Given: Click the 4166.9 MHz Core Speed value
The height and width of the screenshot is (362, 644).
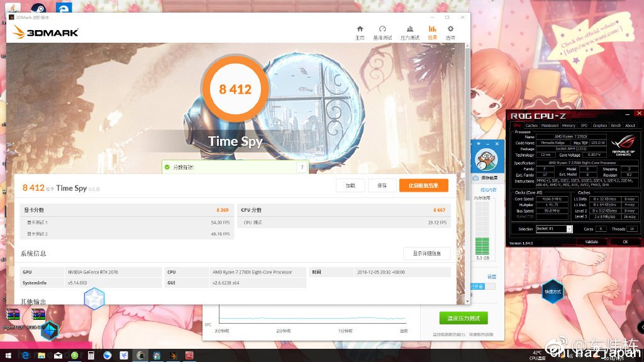Looking at the screenshot, I should coord(552,199).
